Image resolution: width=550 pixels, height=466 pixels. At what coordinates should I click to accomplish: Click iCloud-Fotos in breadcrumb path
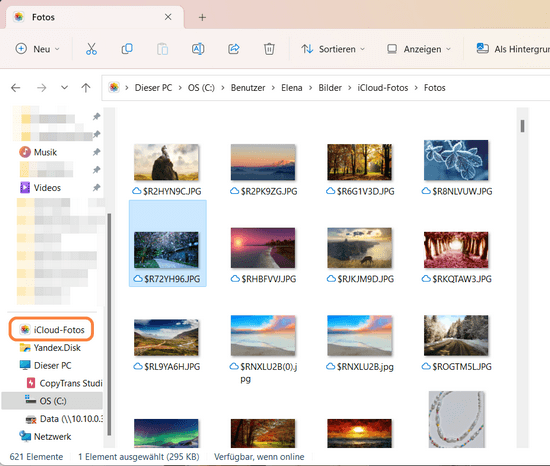tap(383, 88)
